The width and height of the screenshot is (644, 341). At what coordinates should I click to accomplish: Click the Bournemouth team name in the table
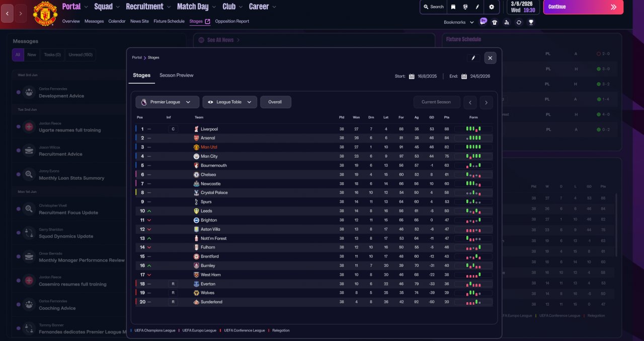pos(214,165)
